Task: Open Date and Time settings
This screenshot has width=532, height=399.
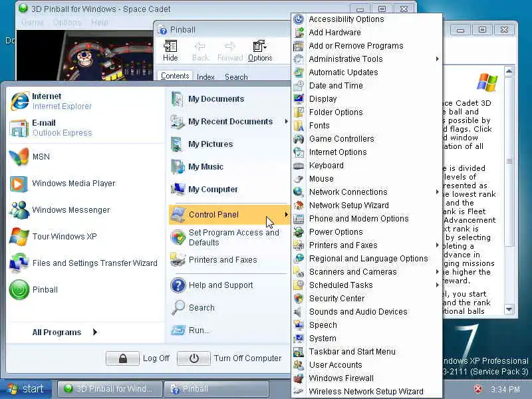Action: pos(367,86)
